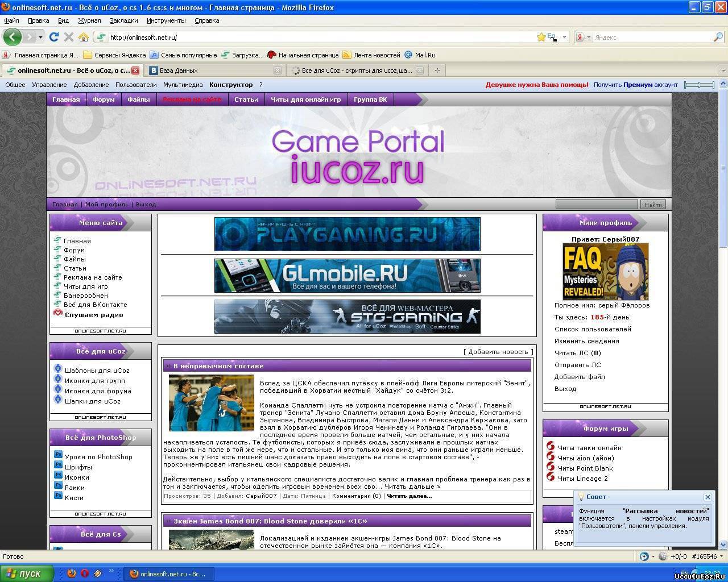The width and height of the screenshot is (728, 582).
Task: Click Читать далее under the first news
Action: tap(409, 496)
